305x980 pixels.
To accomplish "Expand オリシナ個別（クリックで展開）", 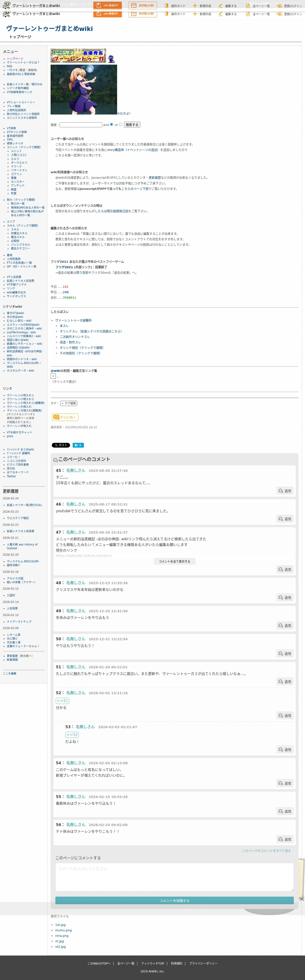I will 82,348.
